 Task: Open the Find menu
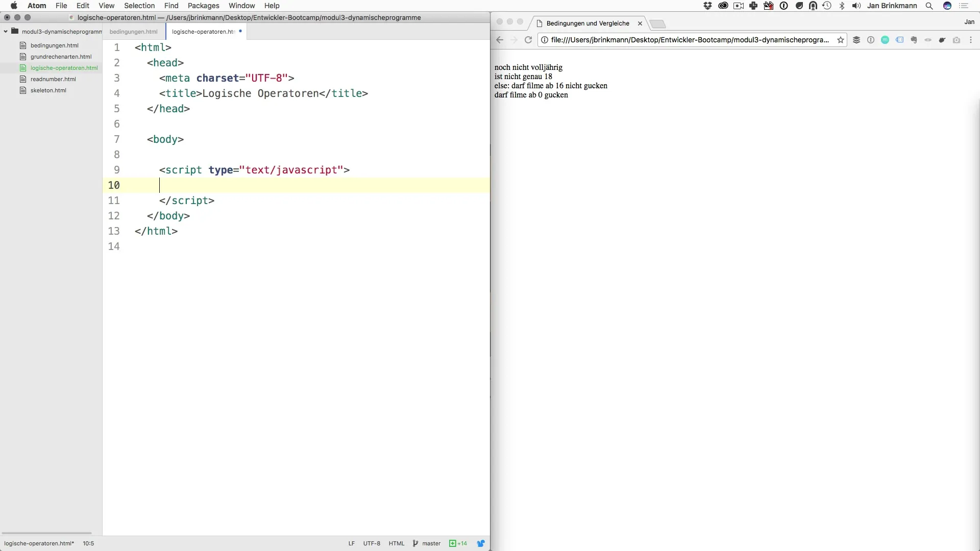pos(171,6)
